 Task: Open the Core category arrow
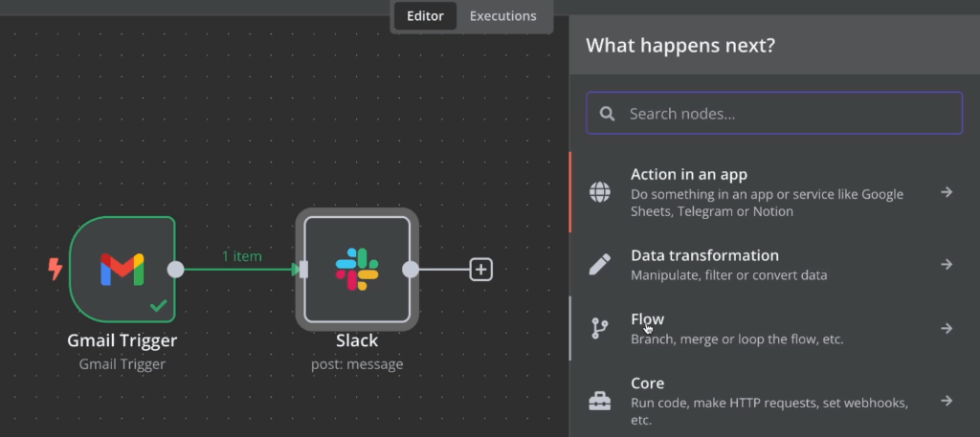[946, 401]
